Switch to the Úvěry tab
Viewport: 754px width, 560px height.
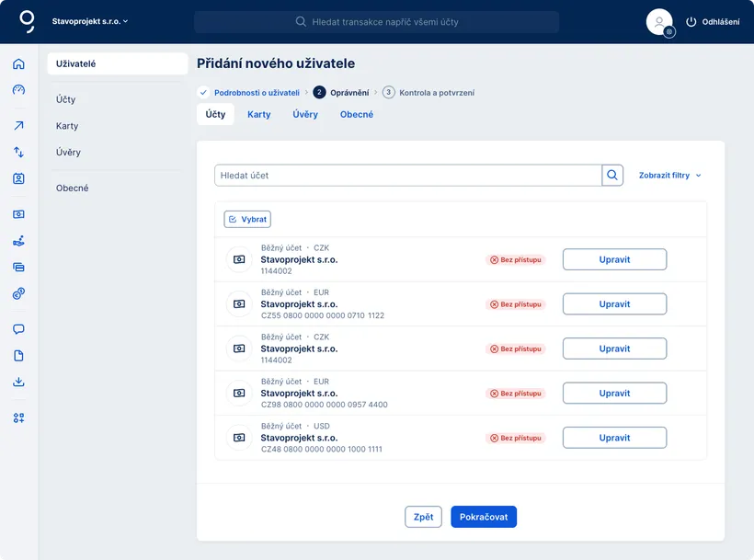pos(305,115)
